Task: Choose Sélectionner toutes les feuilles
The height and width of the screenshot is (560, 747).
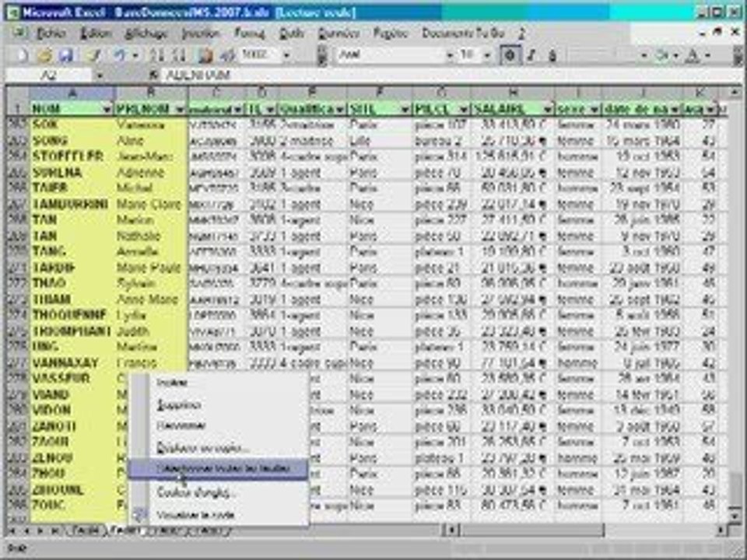Action: point(219,469)
